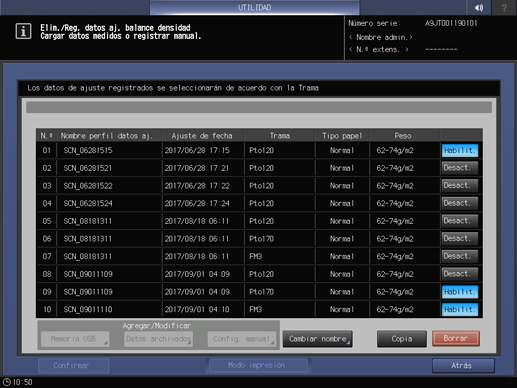Click serial number A9JT001190101

point(451,23)
